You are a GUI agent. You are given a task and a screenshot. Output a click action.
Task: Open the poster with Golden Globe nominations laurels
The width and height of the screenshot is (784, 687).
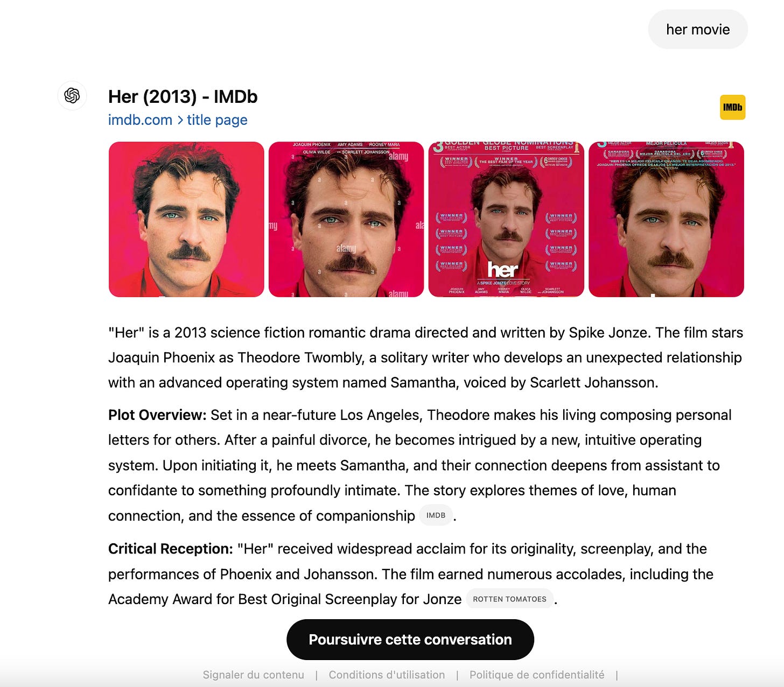tap(506, 219)
